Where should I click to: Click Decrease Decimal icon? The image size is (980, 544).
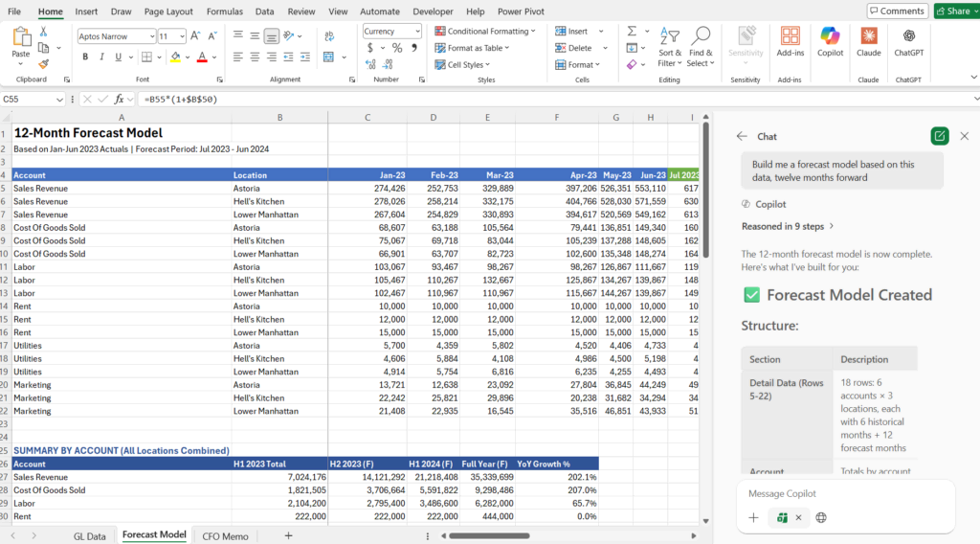tap(388, 64)
